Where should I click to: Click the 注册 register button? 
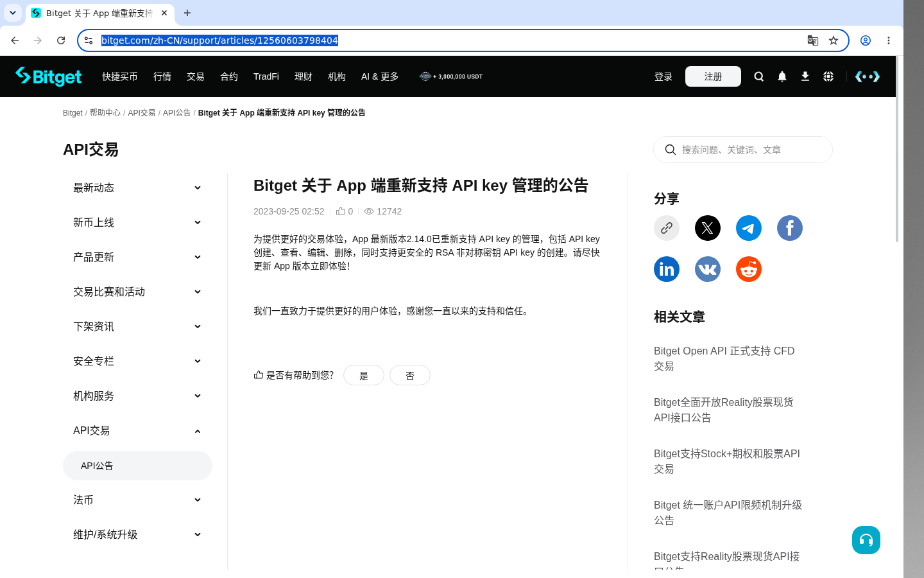[713, 76]
